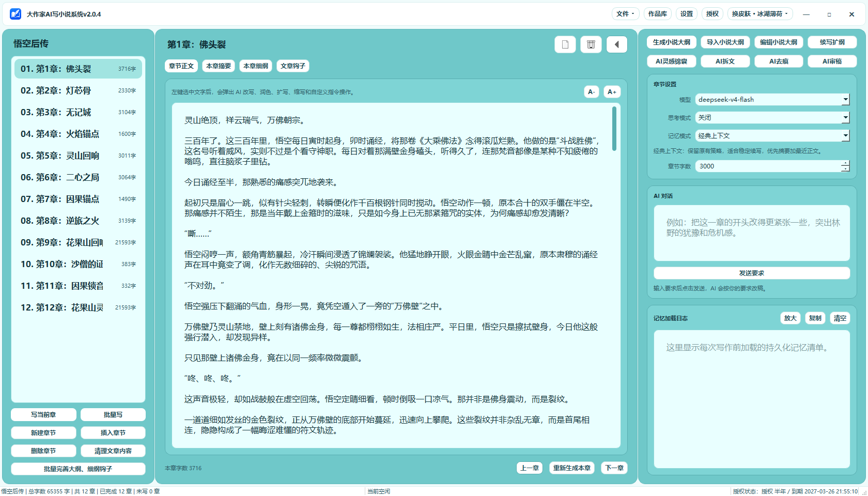Open the 换皮肤 · 冰湖薄荷 skin dropdown
868x496 pixels.
pos(760,14)
